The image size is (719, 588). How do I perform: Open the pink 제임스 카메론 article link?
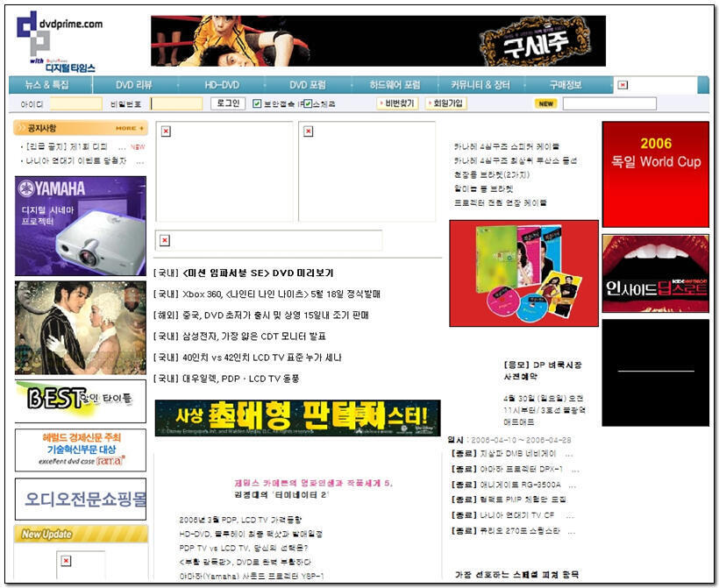[x=313, y=483]
